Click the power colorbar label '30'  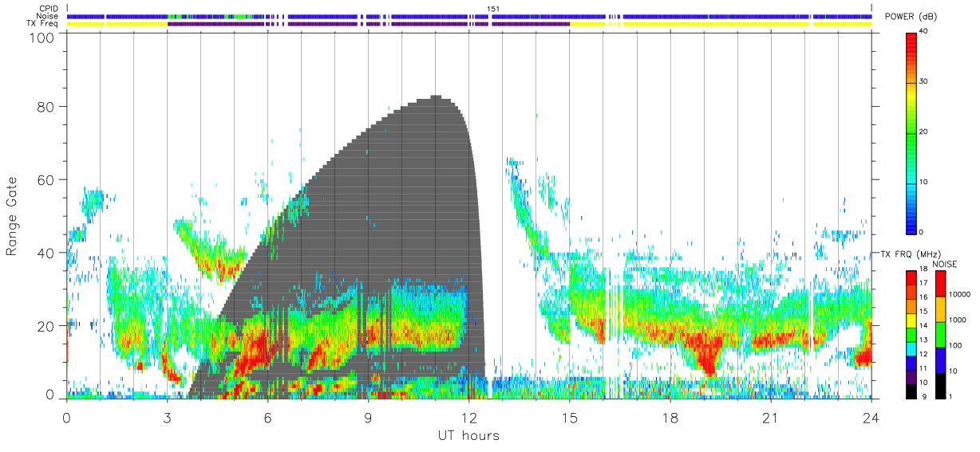pyautogui.click(x=923, y=81)
